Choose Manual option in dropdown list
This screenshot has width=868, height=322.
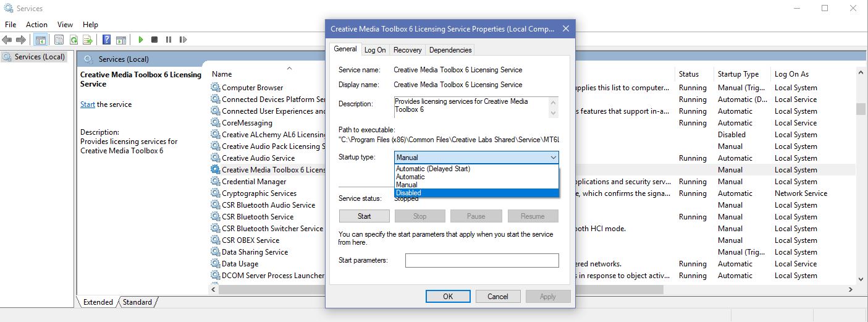point(476,185)
